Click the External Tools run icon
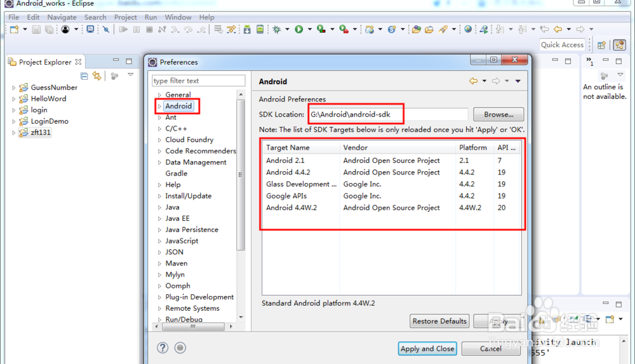Viewport: 635px width, 364px height. pos(344,29)
